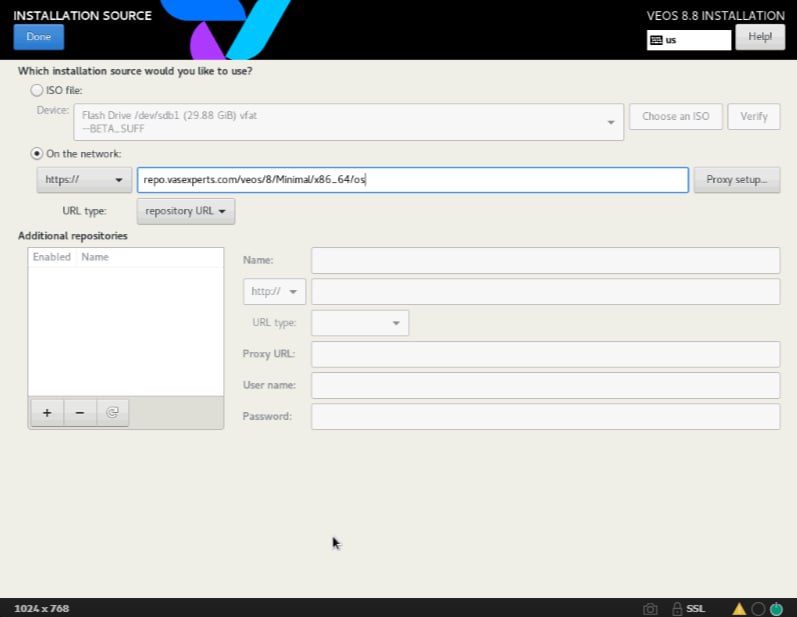Click into the repository URL text field
Screen dimensions: 797x617
coord(412,180)
